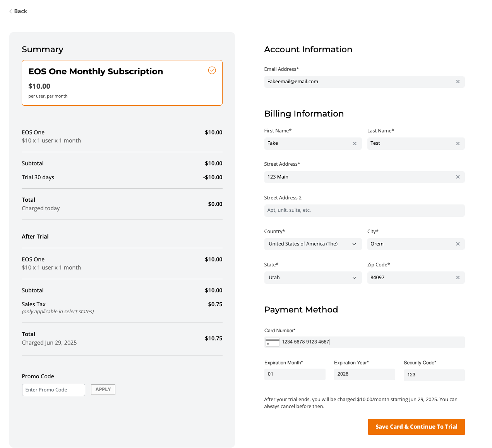The height and width of the screenshot is (448, 492).
Task: Click the Sales Tax $0.75 value
Action: (x=215, y=304)
